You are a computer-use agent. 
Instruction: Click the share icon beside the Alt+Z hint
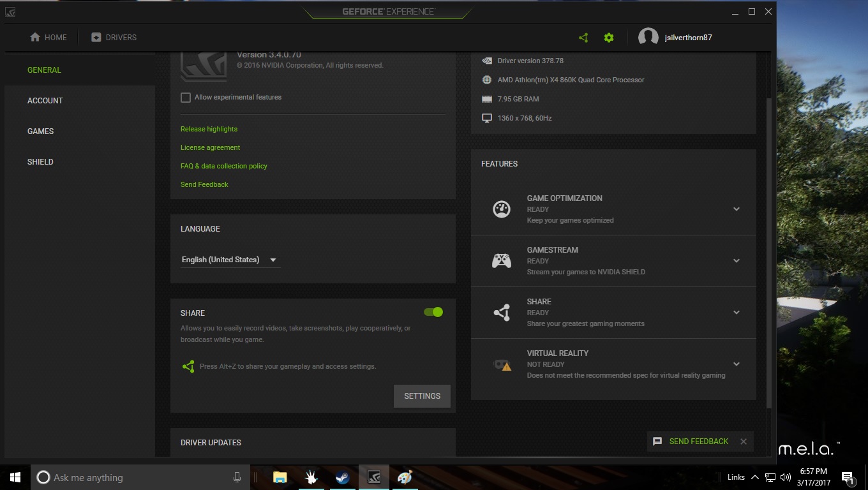pyautogui.click(x=188, y=367)
